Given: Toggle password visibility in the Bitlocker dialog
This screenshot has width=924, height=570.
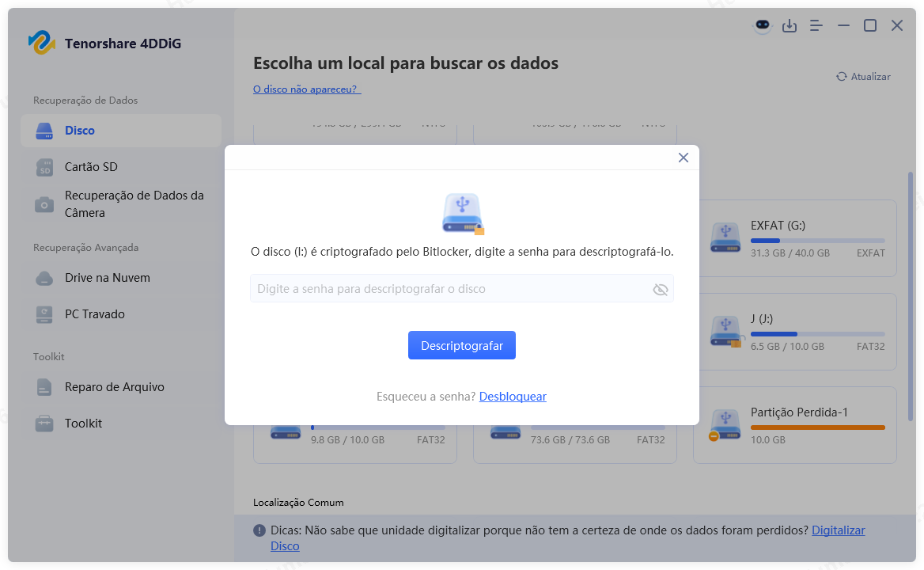Looking at the screenshot, I should click(661, 289).
